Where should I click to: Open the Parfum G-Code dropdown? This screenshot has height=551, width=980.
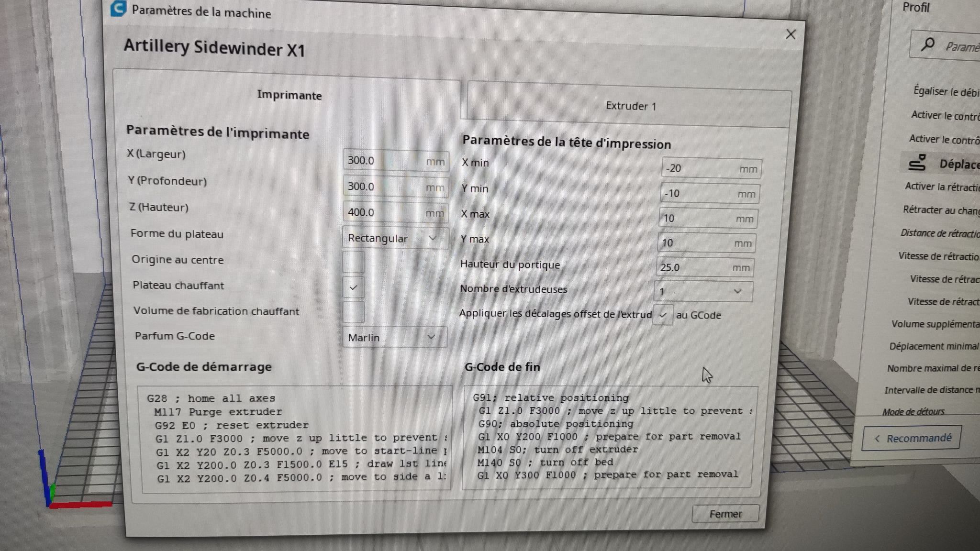[x=394, y=337]
